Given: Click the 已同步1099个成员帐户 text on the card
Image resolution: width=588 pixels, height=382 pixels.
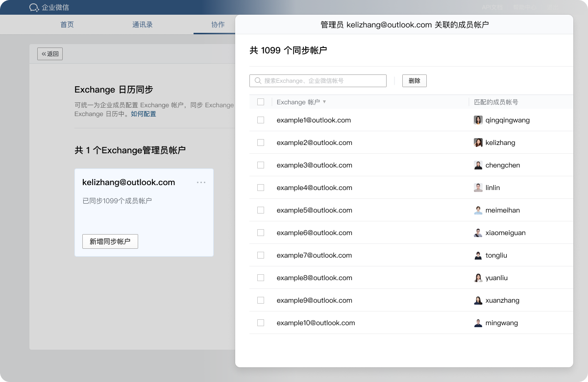Looking at the screenshot, I should click(117, 201).
